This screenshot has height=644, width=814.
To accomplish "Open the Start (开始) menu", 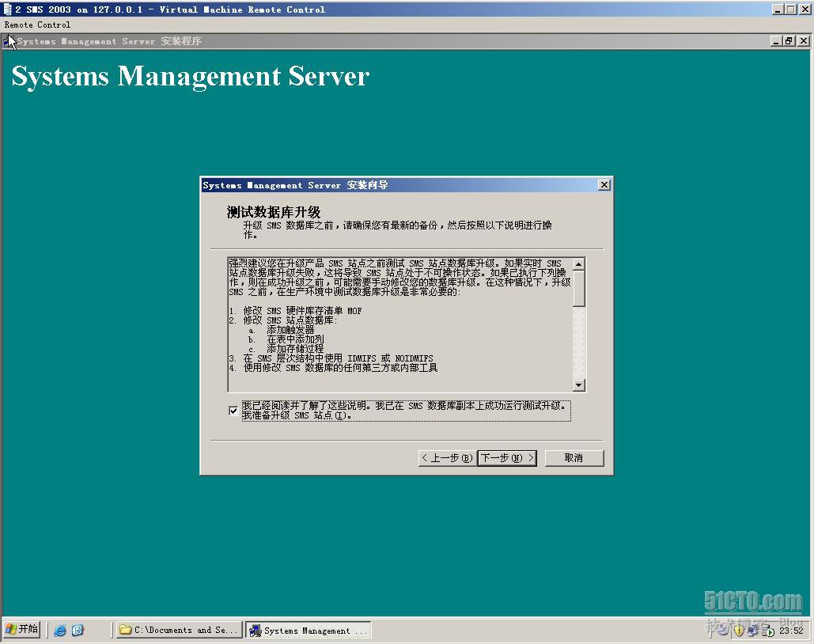I will 22,630.
